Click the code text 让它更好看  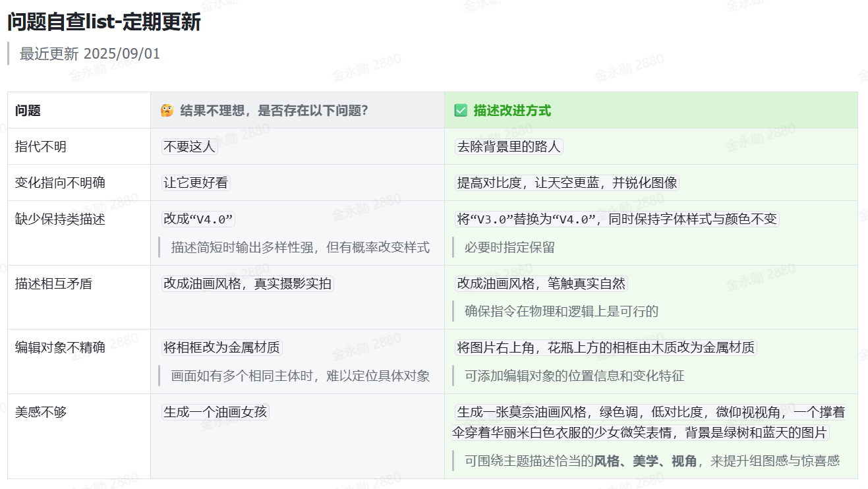196,183
